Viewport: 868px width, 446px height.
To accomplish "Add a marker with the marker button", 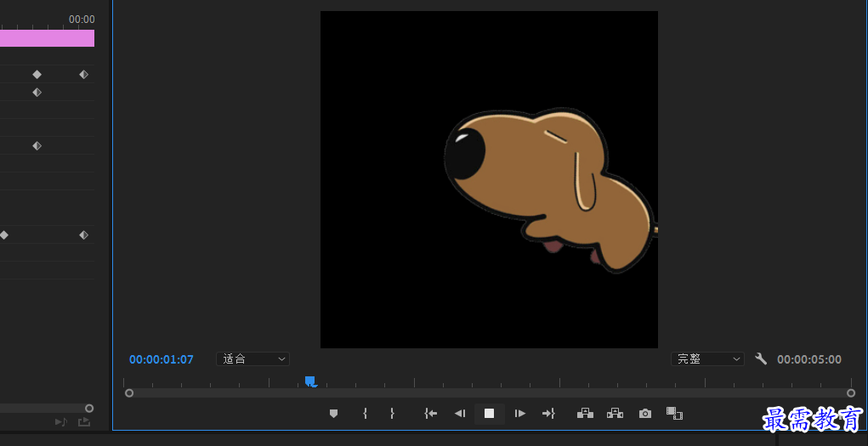I will pyautogui.click(x=333, y=414).
